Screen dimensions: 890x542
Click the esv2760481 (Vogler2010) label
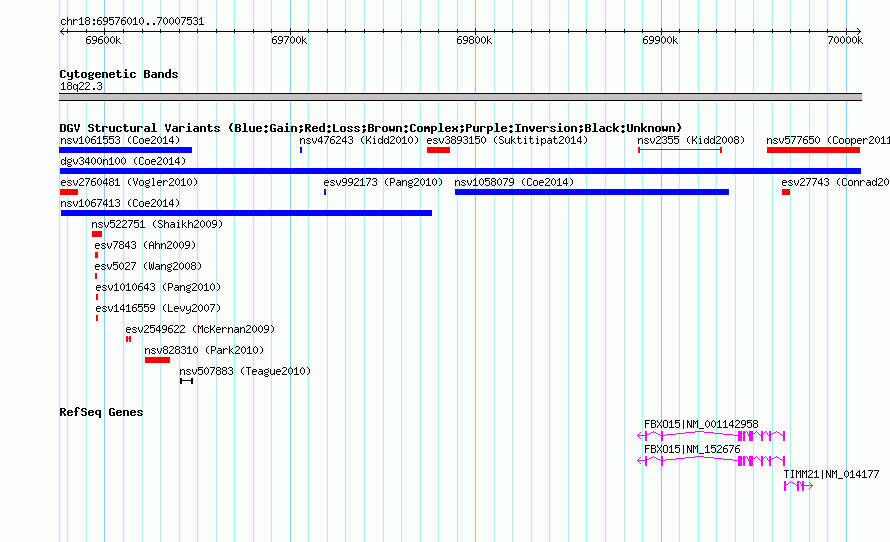(129, 182)
